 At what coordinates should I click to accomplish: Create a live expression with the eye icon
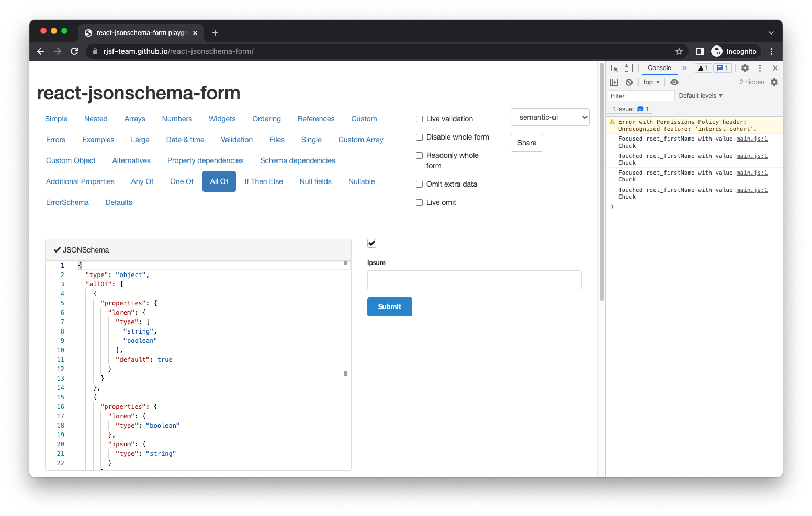tap(674, 82)
